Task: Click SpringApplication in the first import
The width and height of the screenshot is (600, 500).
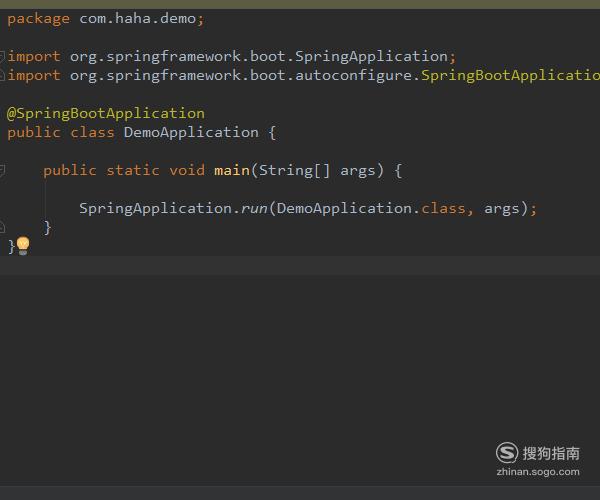Action: coord(371,57)
